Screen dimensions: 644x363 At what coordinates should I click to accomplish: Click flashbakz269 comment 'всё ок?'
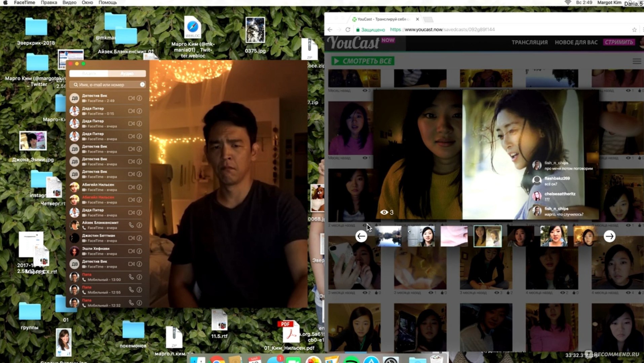click(x=551, y=184)
